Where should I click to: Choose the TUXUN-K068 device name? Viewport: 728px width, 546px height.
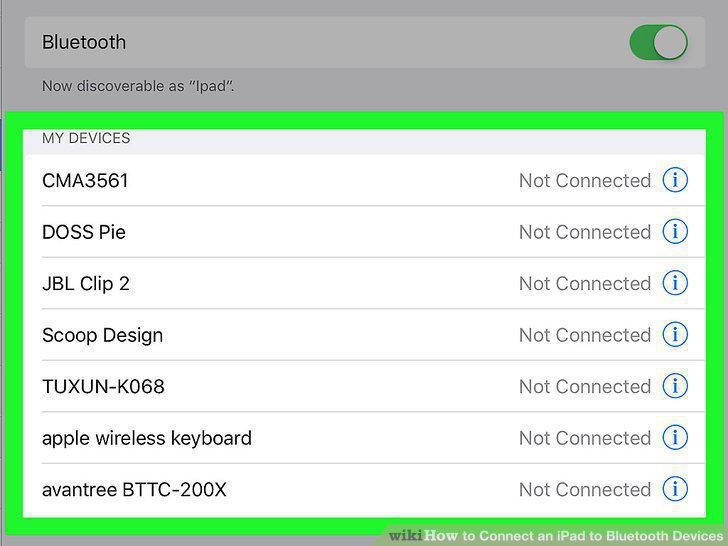coord(103,387)
